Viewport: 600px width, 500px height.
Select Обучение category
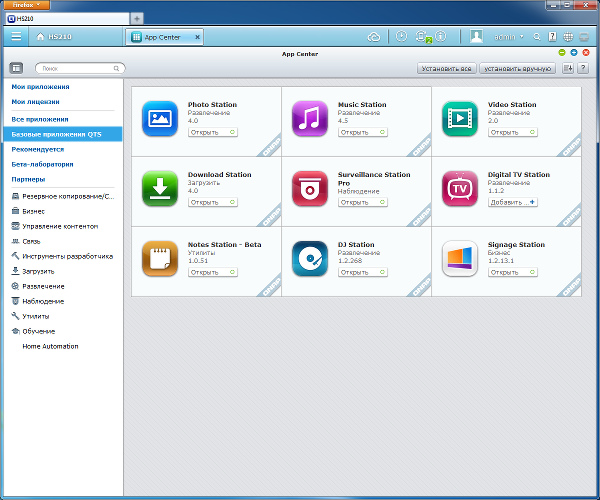pos(33,331)
